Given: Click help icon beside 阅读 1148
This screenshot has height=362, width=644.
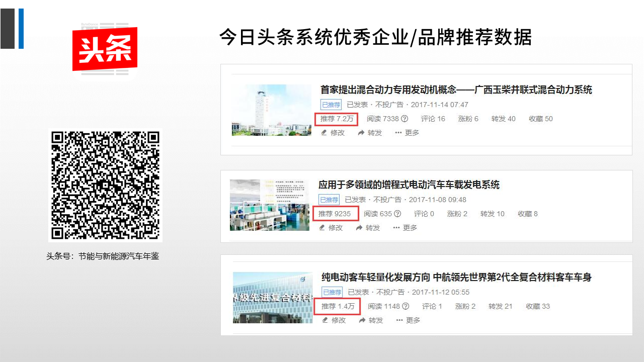Looking at the screenshot, I should (x=406, y=306).
